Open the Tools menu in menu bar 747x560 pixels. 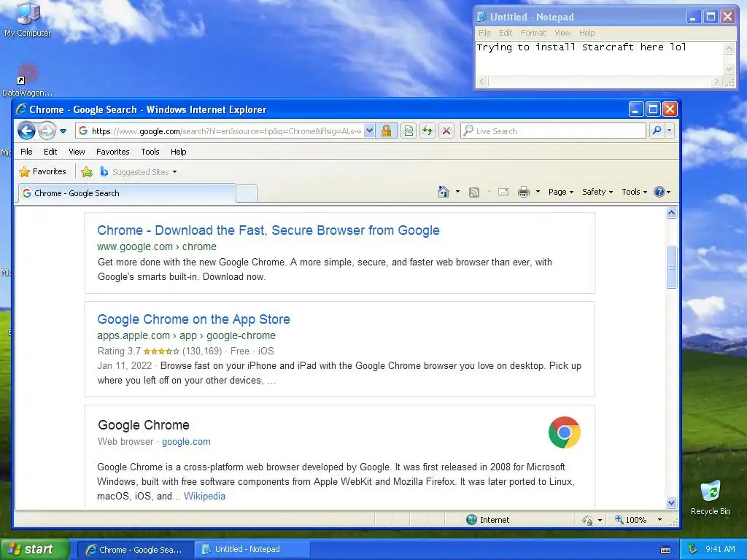click(150, 152)
